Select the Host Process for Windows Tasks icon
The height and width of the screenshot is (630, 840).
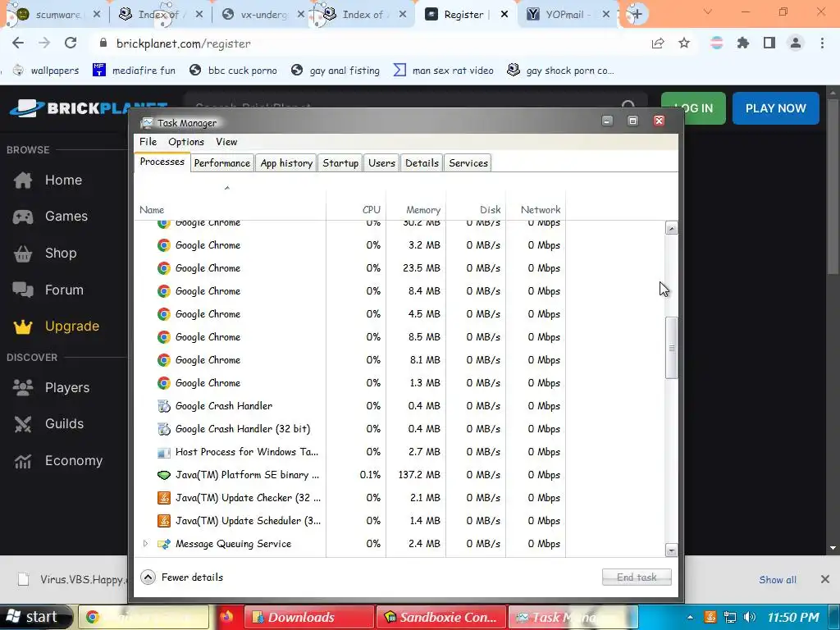coord(164,452)
